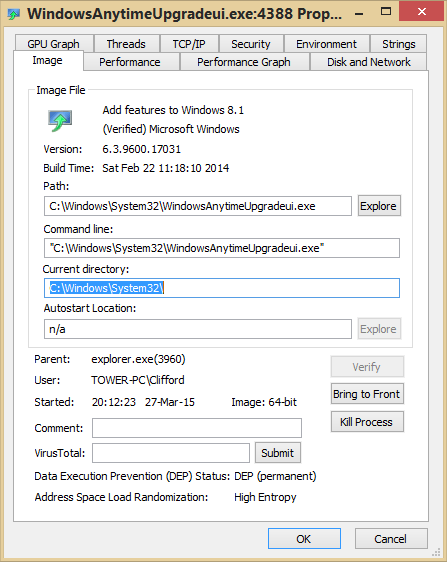The width and height of the screenshot is (447, 562).
Task: Click the window resize grip corner
Action: pos(437,552)
